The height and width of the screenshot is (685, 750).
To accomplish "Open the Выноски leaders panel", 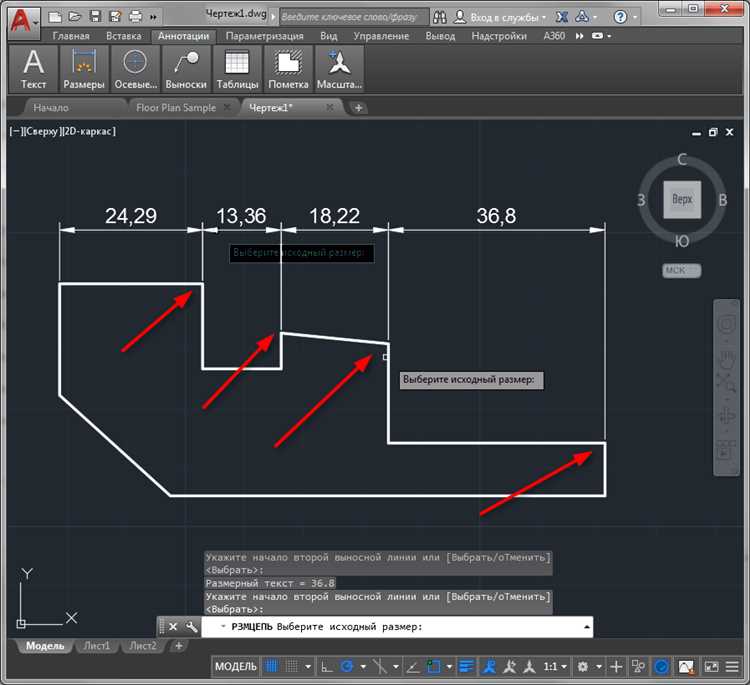I will 186,69.
